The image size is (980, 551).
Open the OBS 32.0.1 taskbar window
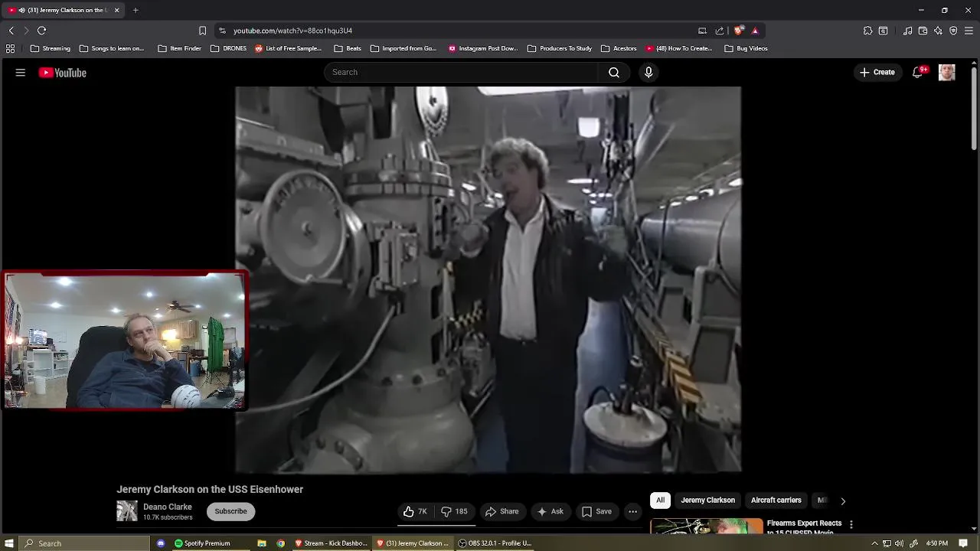pos(495,543)
